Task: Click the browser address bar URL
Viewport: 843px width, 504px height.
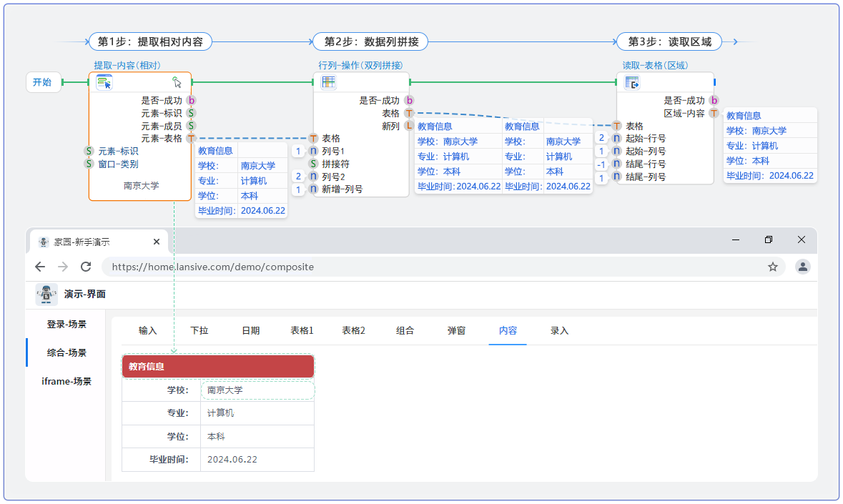Action: 212,267
